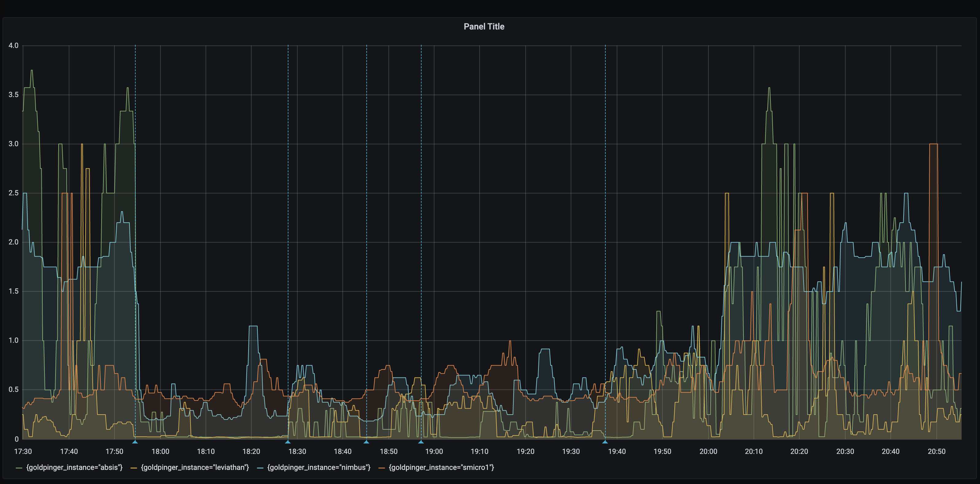This screenshot has height=484, width=980.
Task: Open color picker for leviathan yellow swatch
Action: pos(133,468)
